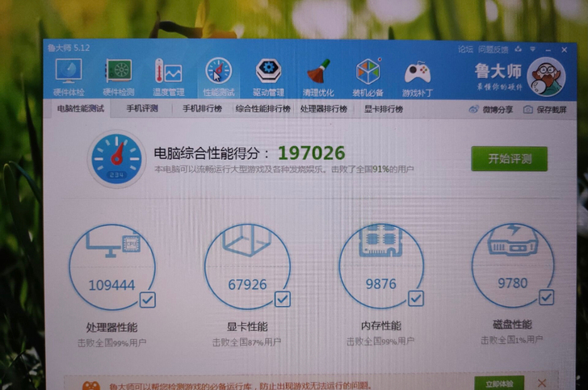The image size is (588, 390).
Task: Click the speedometer gauge score icon
Action: pos(116,159)
